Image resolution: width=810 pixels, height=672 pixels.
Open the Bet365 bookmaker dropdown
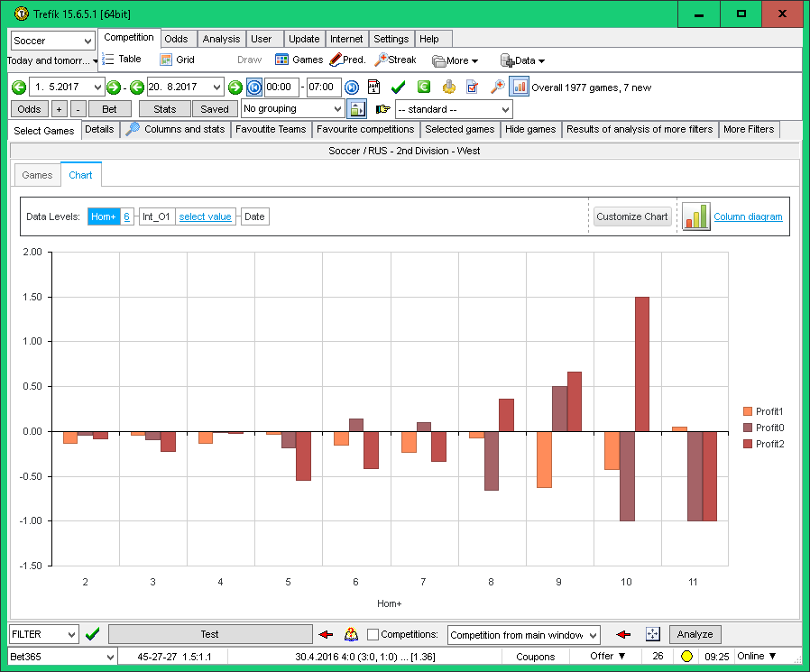[x=61, y=657]
